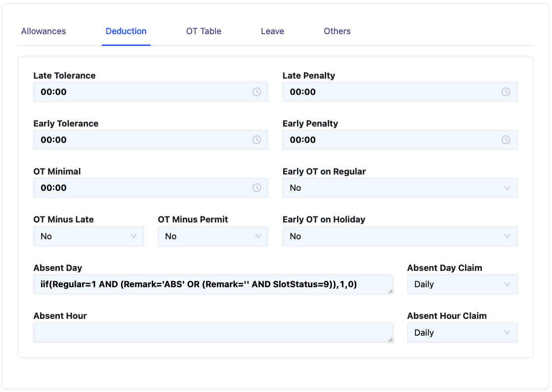Click the clock icon in OT Minimal
This screenshot has width=552, height=392.
pyautogui.click(x=256, y=188)
